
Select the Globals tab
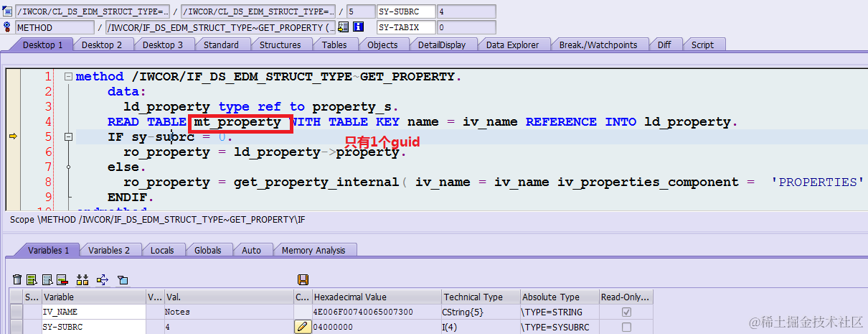click(208, 250)
